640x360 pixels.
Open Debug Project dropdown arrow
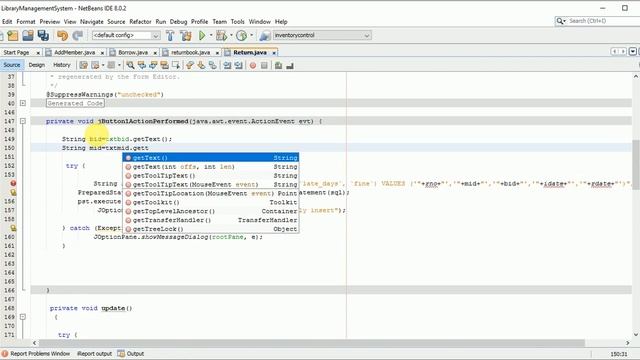click(x=231, y=35)
